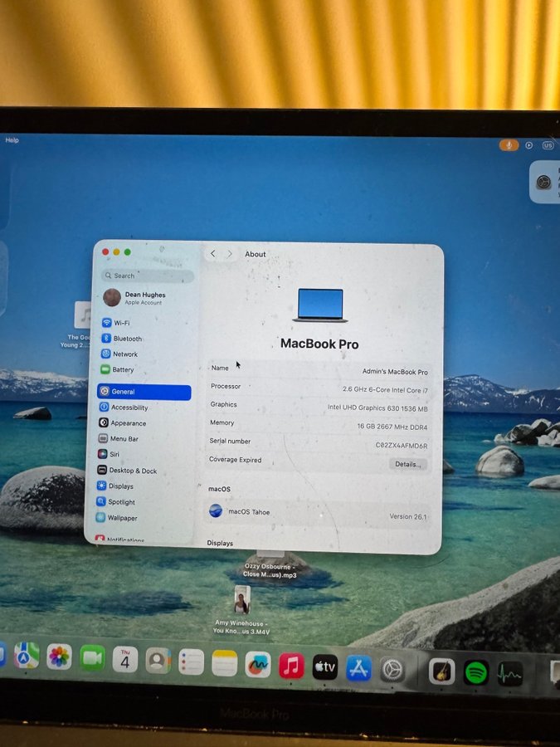This screenshot has height=747, width=560.
Task: Switch to the Appearance settings section
Action: [128, 423]
